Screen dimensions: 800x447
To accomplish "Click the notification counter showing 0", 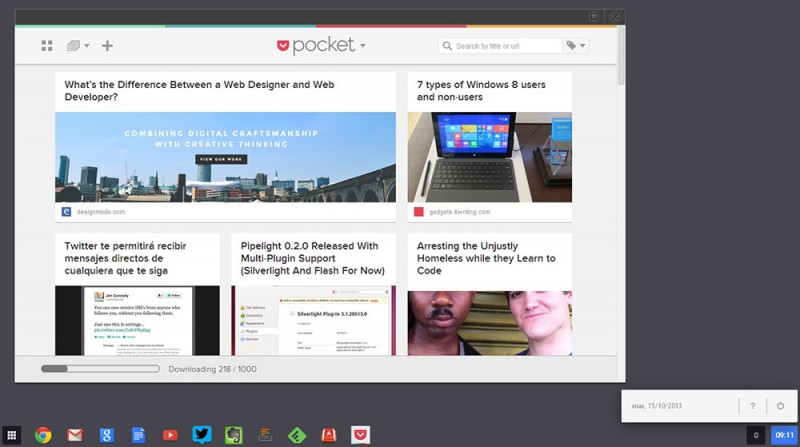I will pos(756,435).
